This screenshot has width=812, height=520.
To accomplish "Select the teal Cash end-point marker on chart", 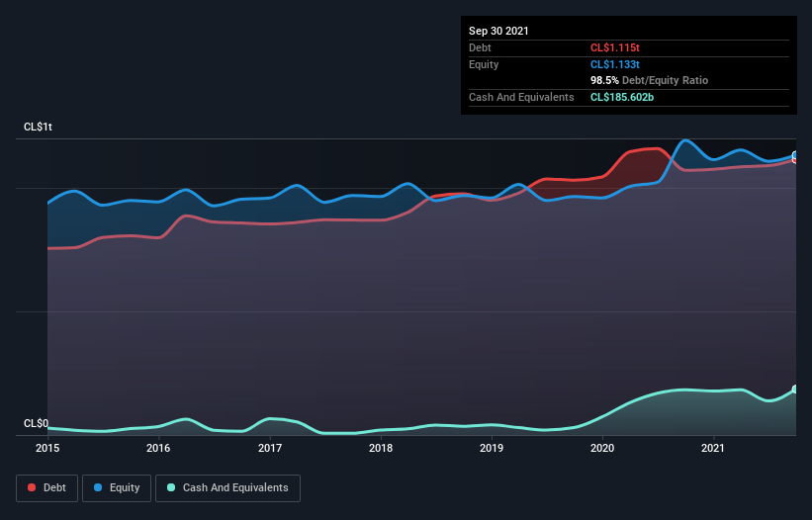I will tap(796, 390).
